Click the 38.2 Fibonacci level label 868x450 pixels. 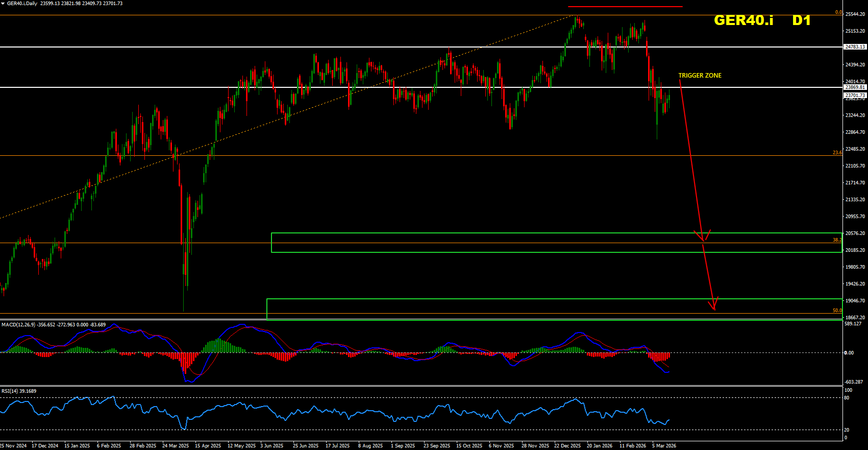click(837, 240)
